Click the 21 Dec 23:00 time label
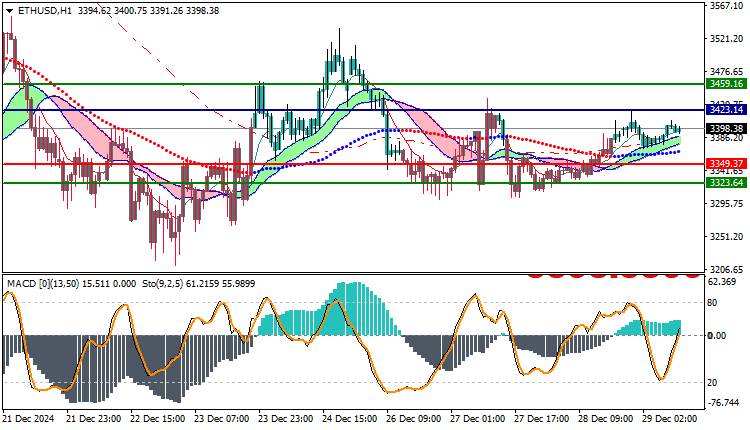Image resolution: width=750 pixels, height=430 pixels. [x=94, y=419]
